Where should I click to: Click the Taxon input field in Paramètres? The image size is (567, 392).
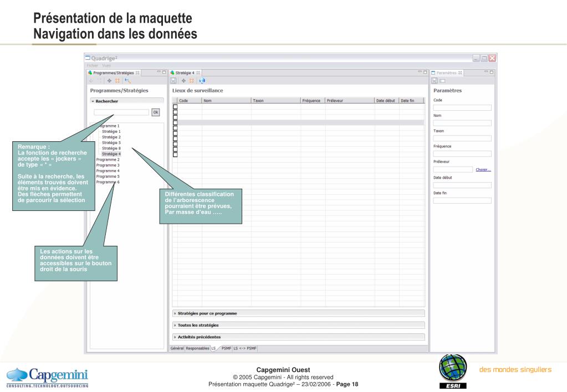(462, 138)
